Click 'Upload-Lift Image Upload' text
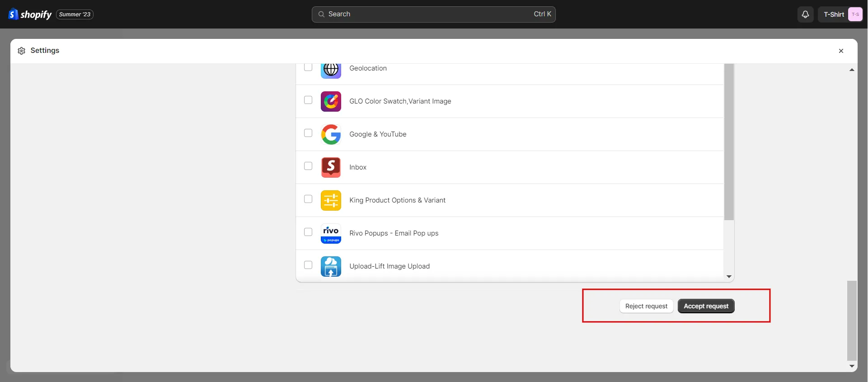 pyautogui.click(x=389, y=266)
